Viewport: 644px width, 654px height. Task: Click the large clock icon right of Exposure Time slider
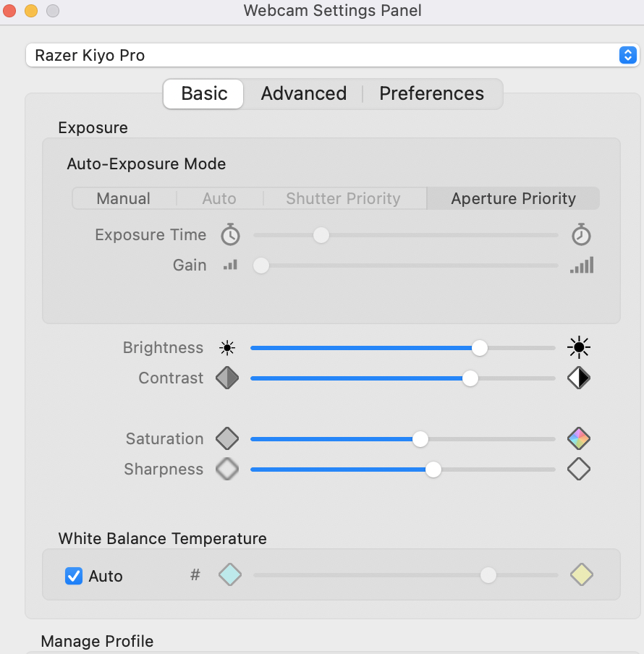coord(581,234)
